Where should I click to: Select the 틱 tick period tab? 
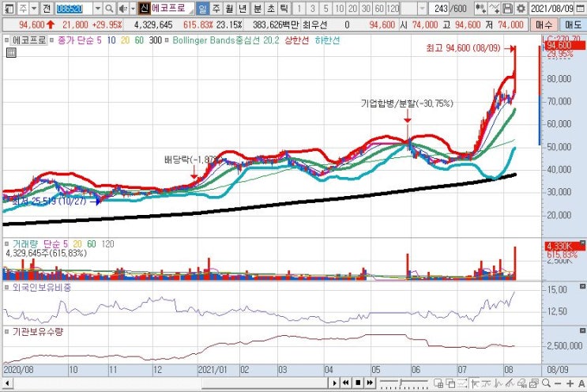pos(284,8)
